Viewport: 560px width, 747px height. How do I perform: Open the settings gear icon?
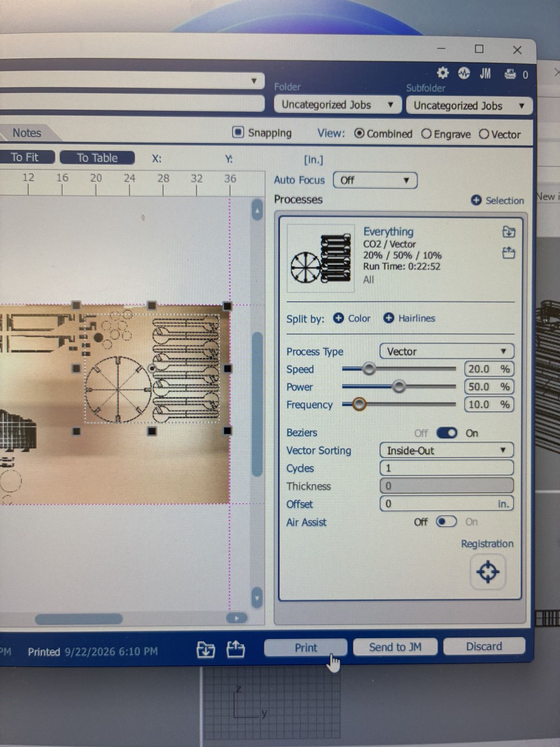[x=442, y=73]
